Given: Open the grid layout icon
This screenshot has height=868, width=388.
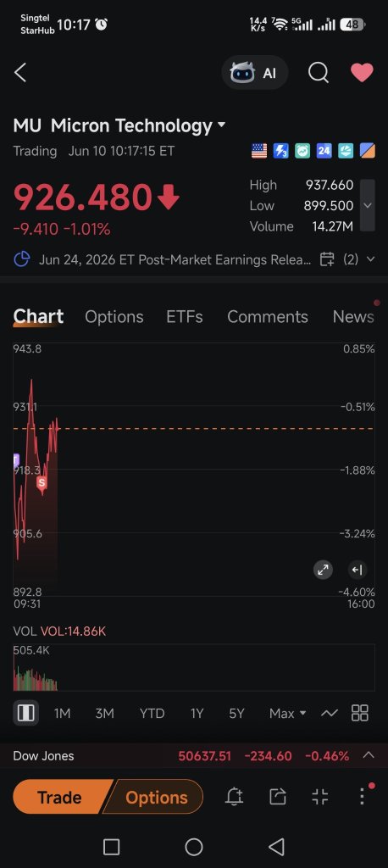Looking at the screenshot, I should (x=360, y=713).
